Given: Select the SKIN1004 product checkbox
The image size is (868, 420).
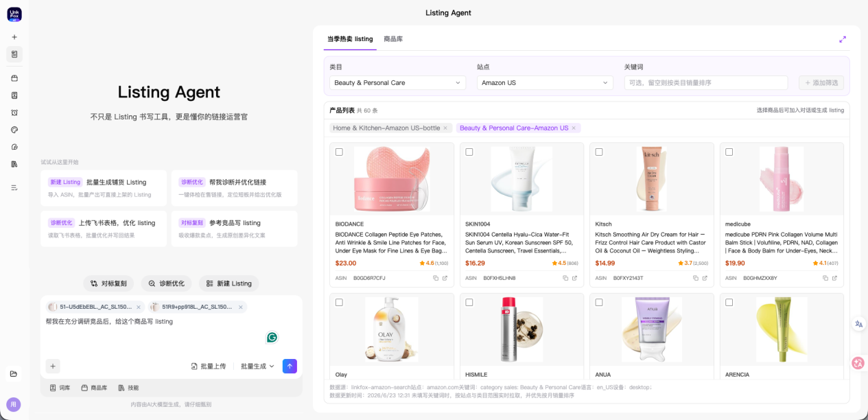Looking at the screenshot, I should tap(469, 152).
